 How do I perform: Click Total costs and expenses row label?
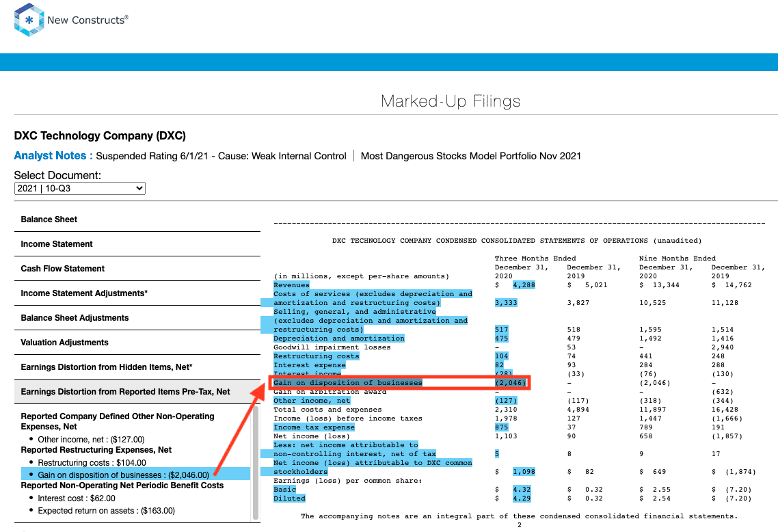click(327, 410)
